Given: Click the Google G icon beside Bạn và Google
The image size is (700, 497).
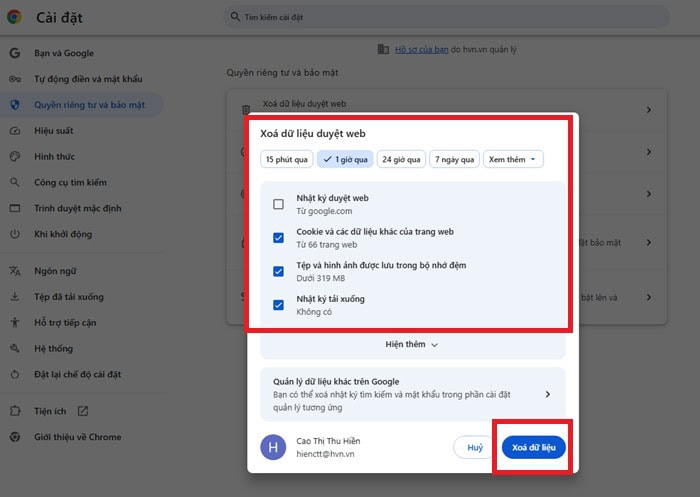Looking at the screenshot, I should click(x=15, y=53).
